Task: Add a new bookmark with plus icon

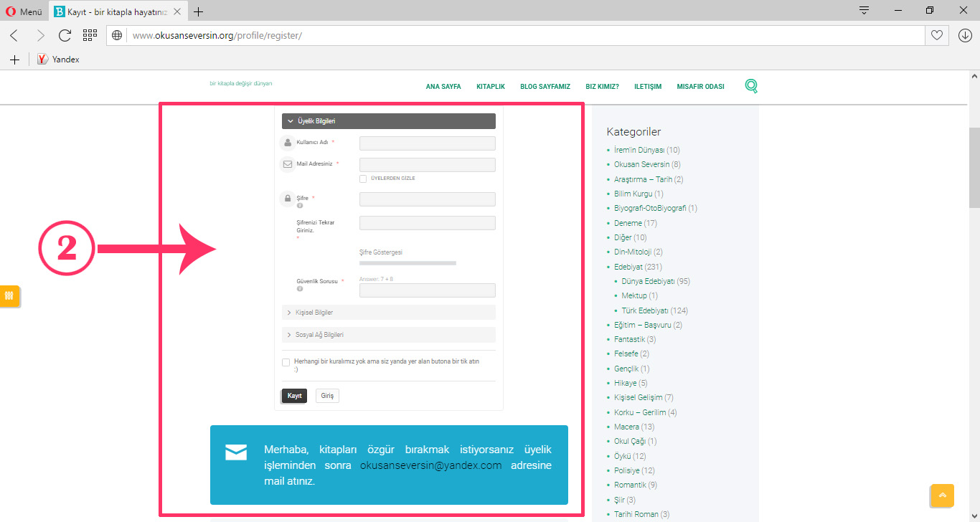Action: coord(14,60)
